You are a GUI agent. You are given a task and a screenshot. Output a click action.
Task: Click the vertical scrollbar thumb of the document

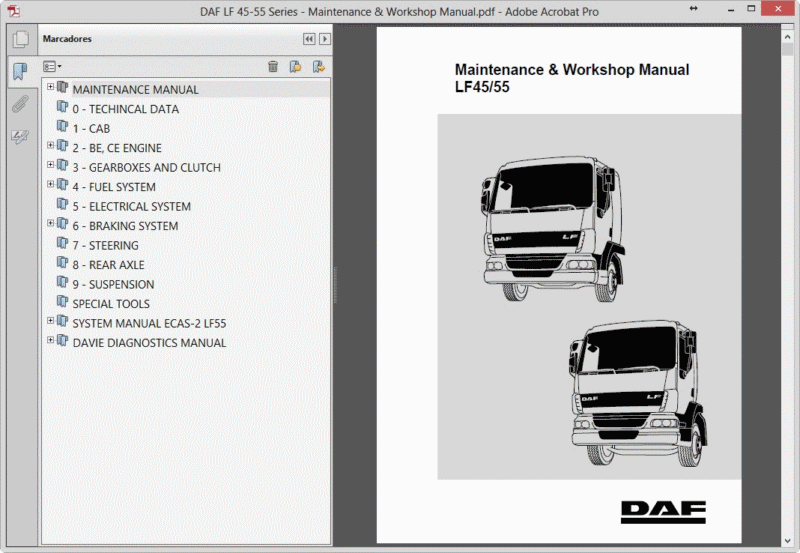point(787,49)
